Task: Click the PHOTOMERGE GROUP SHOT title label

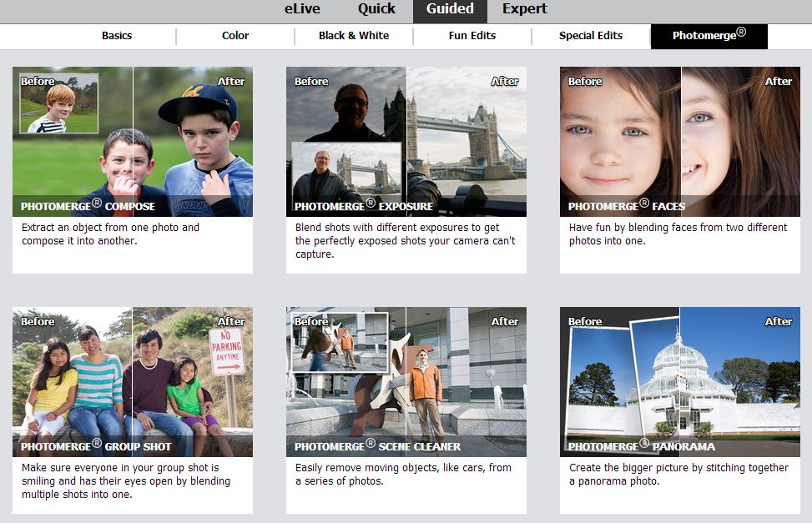Action: [x=96, y=446]
